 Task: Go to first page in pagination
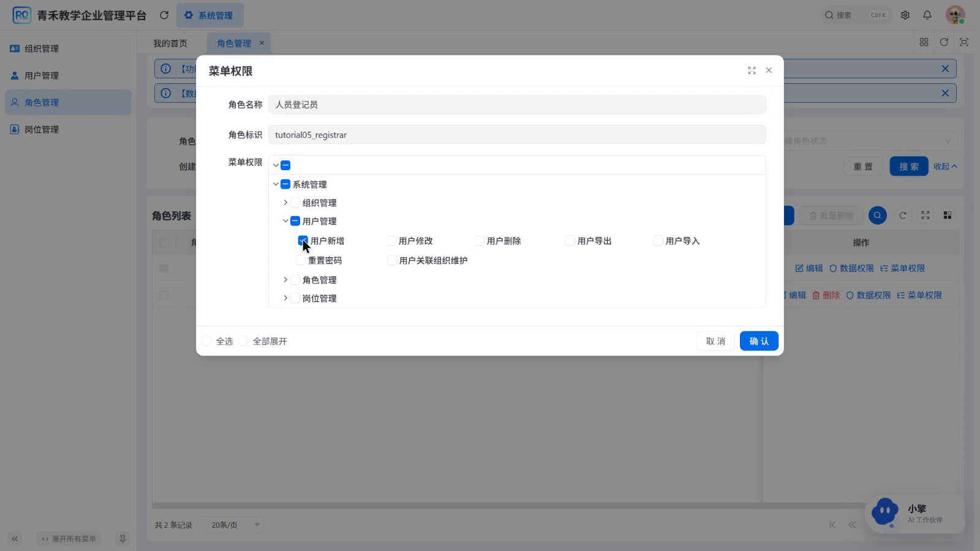tap(832, 525)
